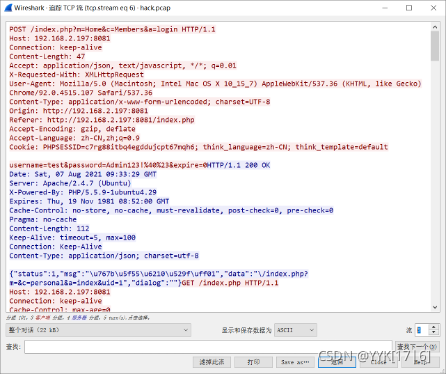446x374 pixels.
Task: Click the Help button
Action: (420, 362)
